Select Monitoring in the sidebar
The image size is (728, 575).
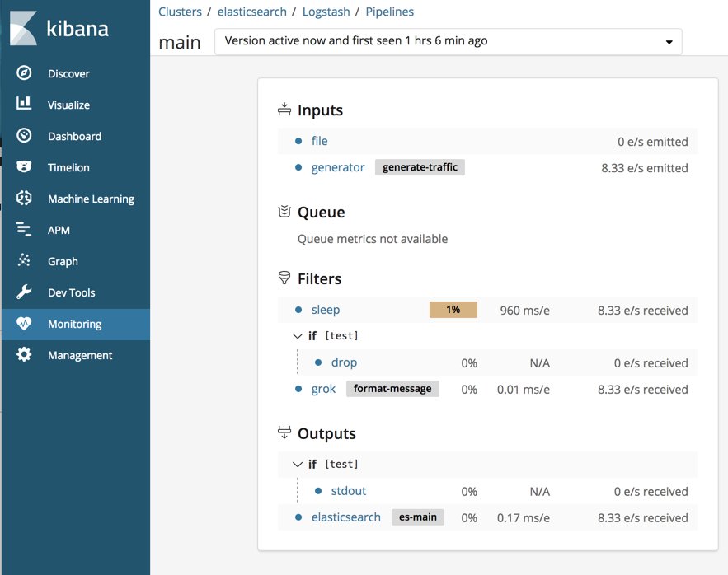coord(24,324)
